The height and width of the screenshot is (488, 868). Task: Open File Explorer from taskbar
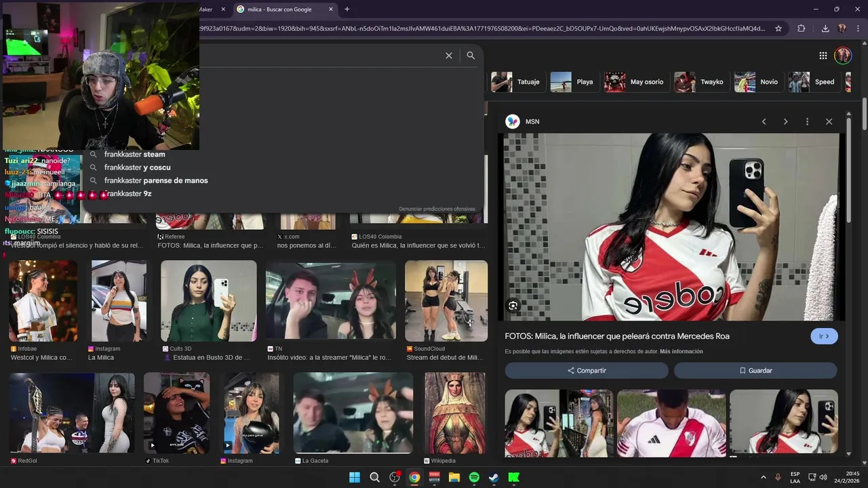(x=454, y=477)
